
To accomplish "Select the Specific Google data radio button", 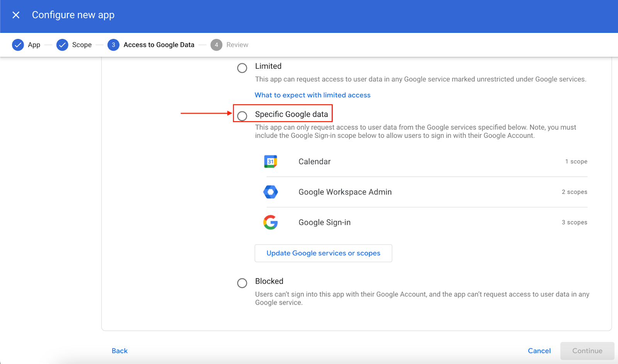I will [242, 116].
